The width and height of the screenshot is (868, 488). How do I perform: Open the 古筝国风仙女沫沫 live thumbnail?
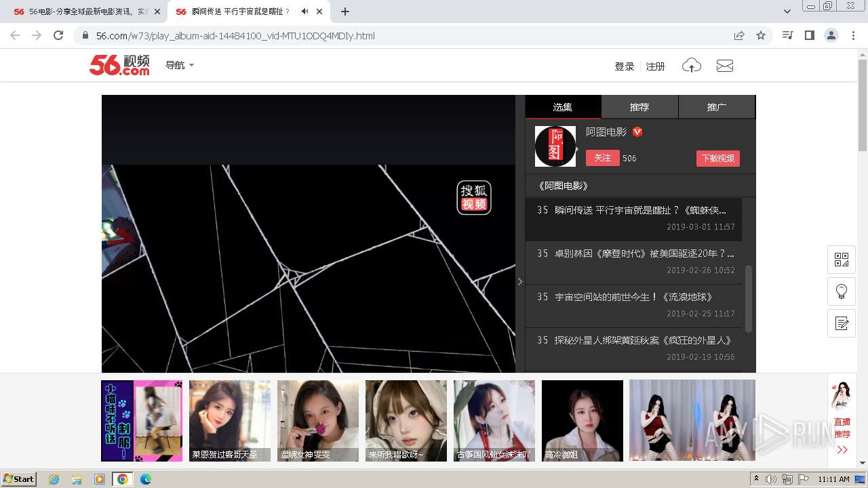click(494, 421)
